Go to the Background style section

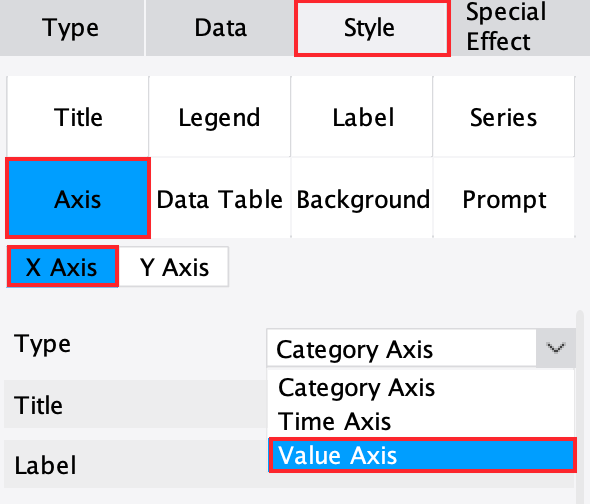pyautogui.click(x=362, y=198)
